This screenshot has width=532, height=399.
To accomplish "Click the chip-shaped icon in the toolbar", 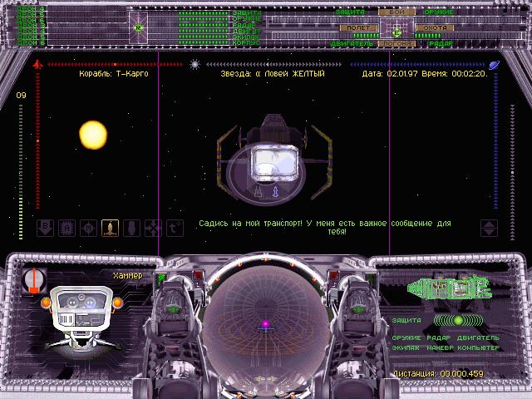I will (67, 227).
